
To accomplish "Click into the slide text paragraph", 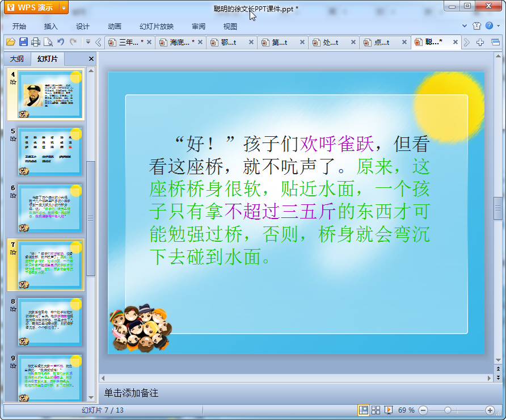I will click(x=289, y=200).
